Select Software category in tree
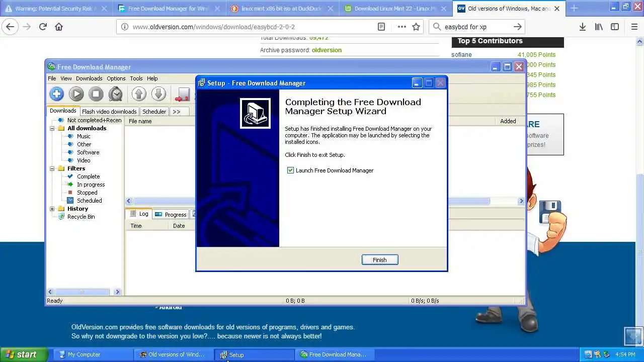Viewport: 644px width, 362px height. (x=88, y=152)
